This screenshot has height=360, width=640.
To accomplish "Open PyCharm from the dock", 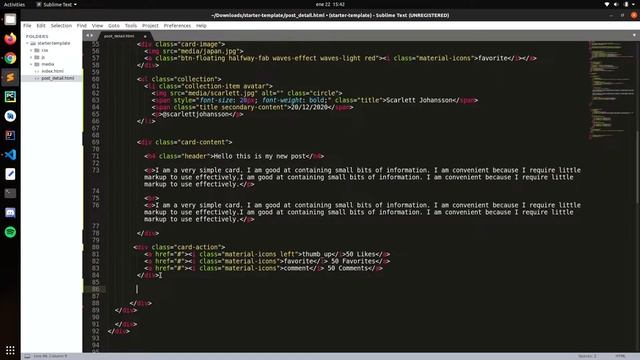I will pos(10,97).
